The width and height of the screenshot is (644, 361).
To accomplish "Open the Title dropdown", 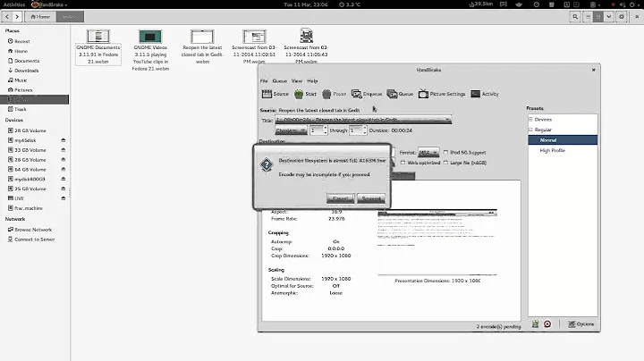I will click(x=363, y=120).
